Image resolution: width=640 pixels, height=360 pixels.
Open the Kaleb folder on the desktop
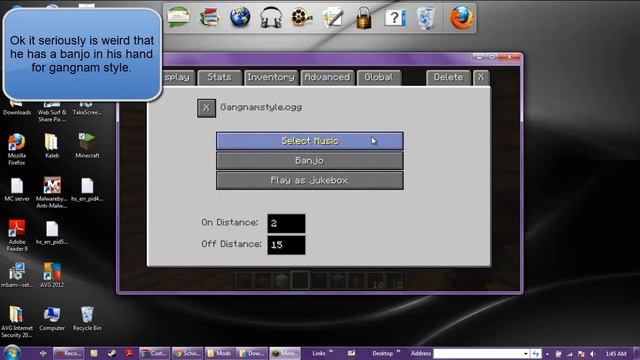click(x=52, y=146)
